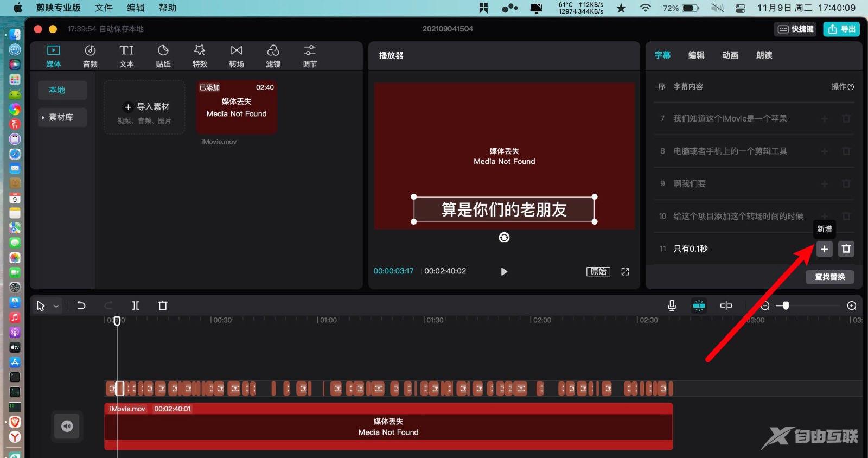Click the 快捷键 shortcuts button
Image resolution: width=868 pixels, height=458 pixels.
[796, 29]
